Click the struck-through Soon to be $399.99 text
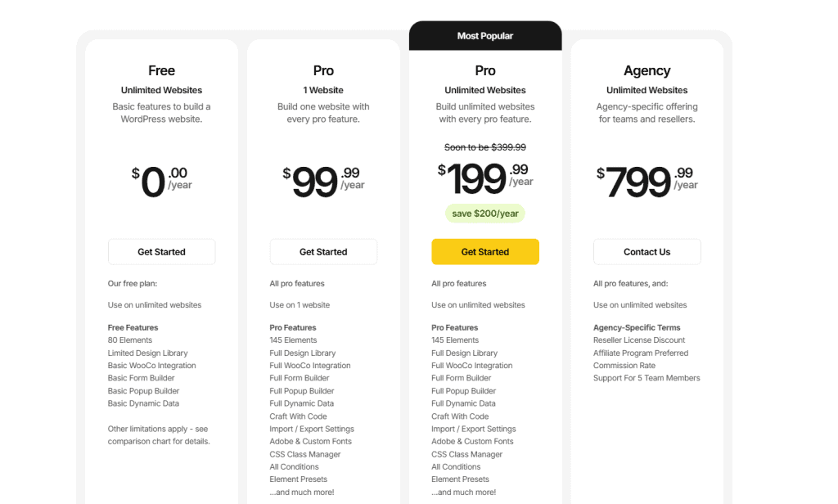Image resolution: width=838 pixels, height=504 pixels. (x=485, y=147)
